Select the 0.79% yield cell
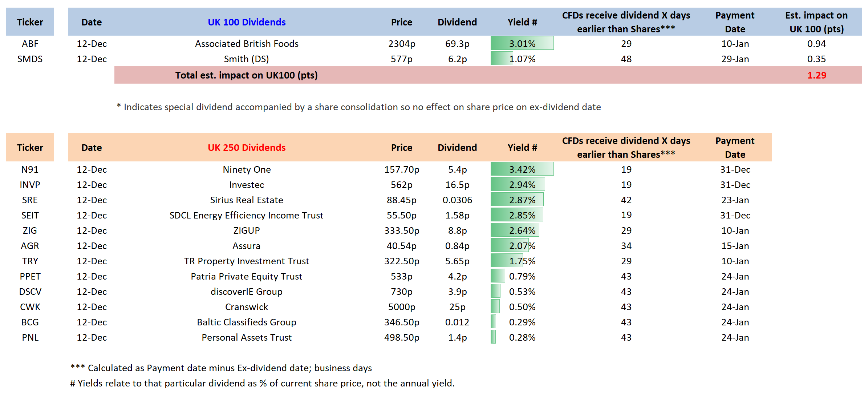868x397 pixels. pos(522,276)
